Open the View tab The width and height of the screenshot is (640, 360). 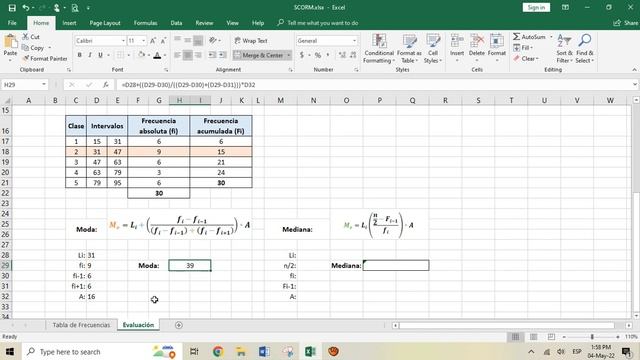pyautogui.click(x=233, y=23)
